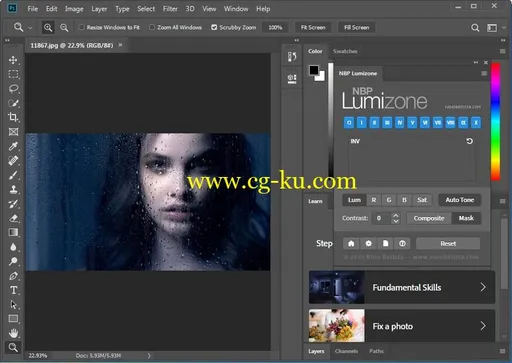Click Lumizone Composite button

[x=429, y=218]
